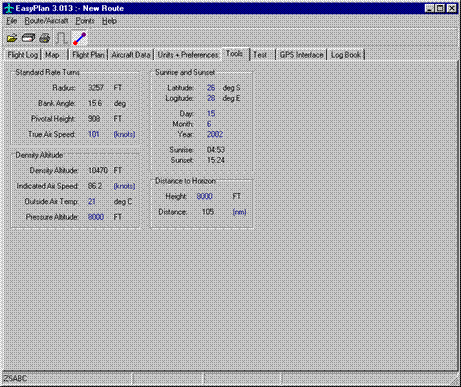This screenshot has width=461, height=387.
Task: Edit the True Air Speed value 101
Action: coord(94,134)
